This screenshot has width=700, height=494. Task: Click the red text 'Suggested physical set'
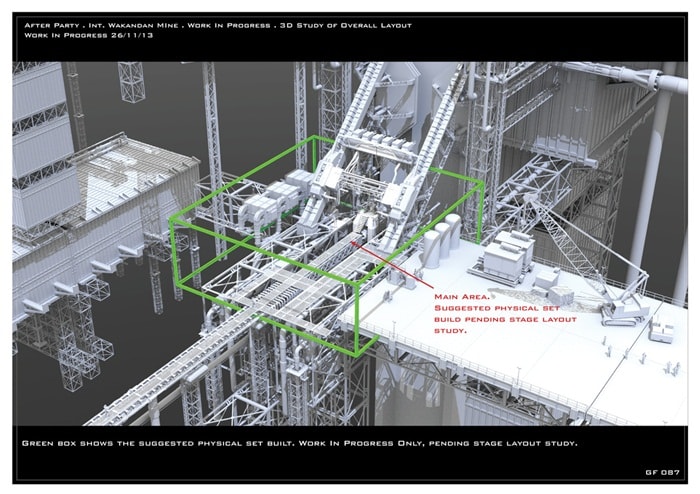pos(496,308)
